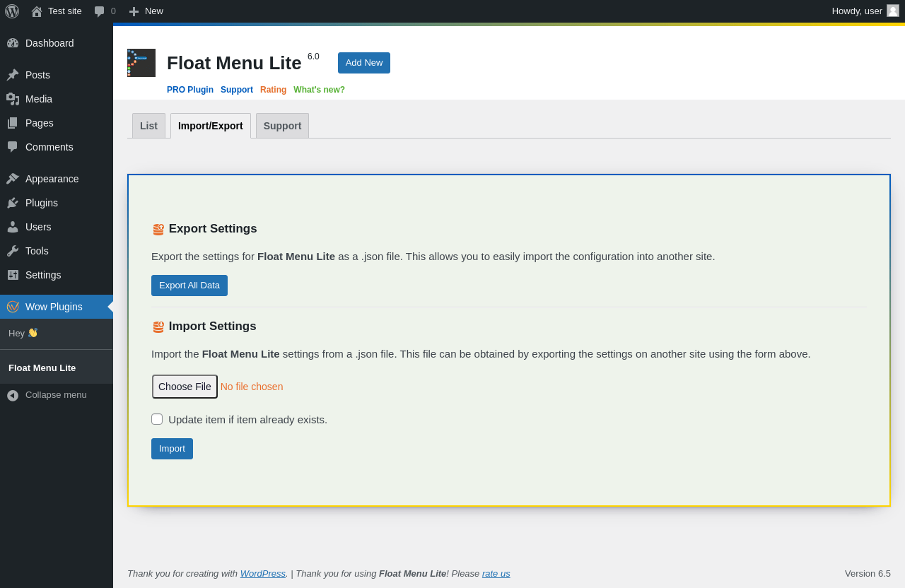Click the Export All Data button
The width and height of the screenshot is (905, 588).
pyautogui.click(x=189, y=286)
